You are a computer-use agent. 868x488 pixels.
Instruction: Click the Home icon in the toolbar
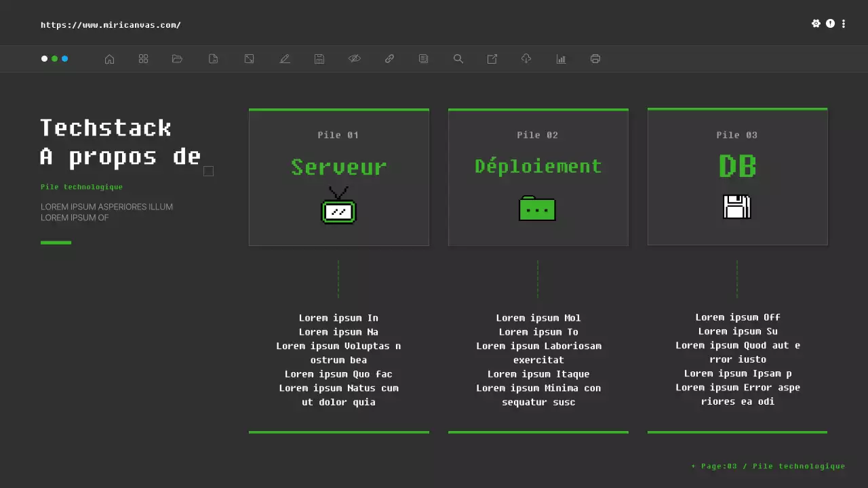pos(109,58)
